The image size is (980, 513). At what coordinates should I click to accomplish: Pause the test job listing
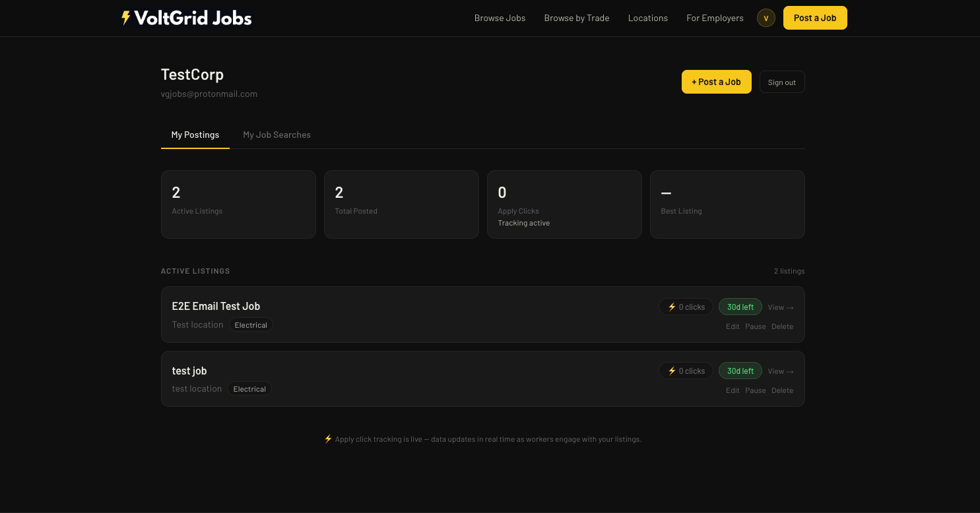756,390
